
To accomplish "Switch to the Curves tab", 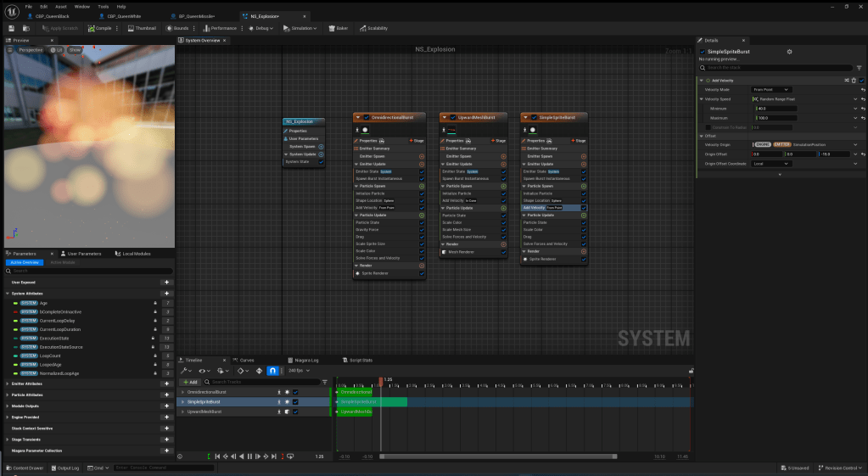I will [244, 360].
